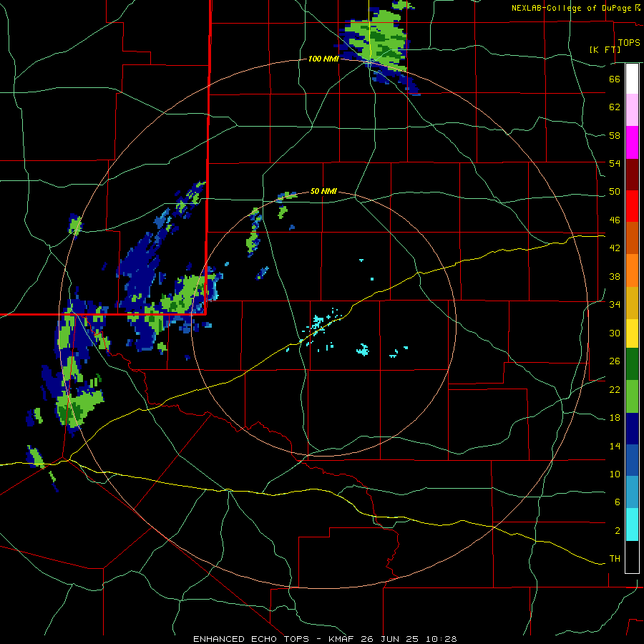Viewport: 644px width, 644px height.
Task: Click legend value 42
Action: click(615, 248)
